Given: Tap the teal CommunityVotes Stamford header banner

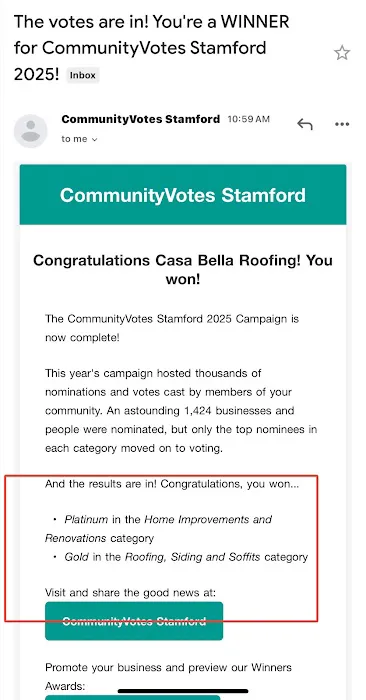Looking at the screenshot, I should pos(183,195).
